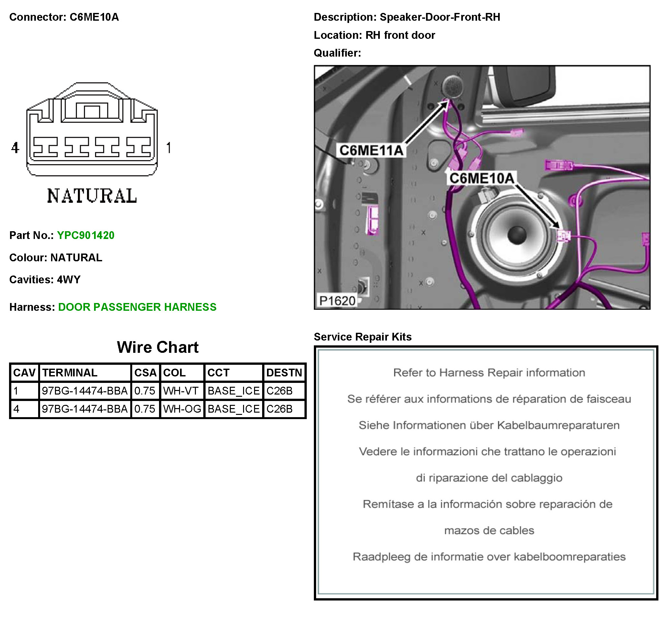Click the Service Repair Kits heading

pyautogui.click(x=362, y=337)
